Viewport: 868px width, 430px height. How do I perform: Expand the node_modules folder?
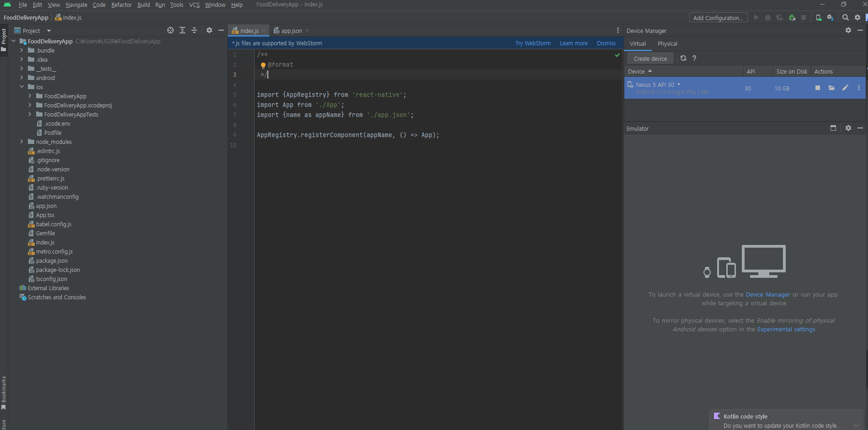[x=21, y=142]
